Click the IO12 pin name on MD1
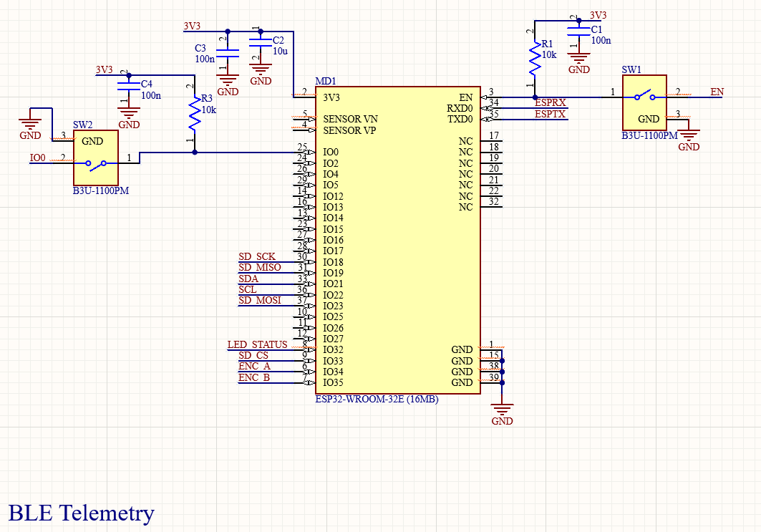761x532 pixels. [x=333, y=196]
